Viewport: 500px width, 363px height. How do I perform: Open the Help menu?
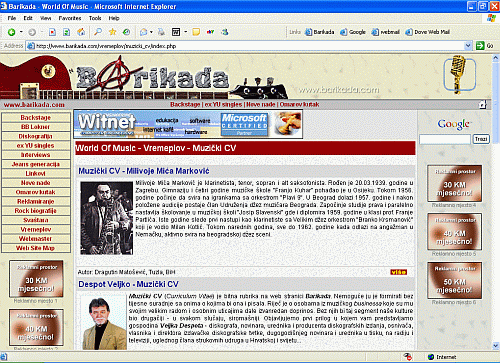[114, 18]
